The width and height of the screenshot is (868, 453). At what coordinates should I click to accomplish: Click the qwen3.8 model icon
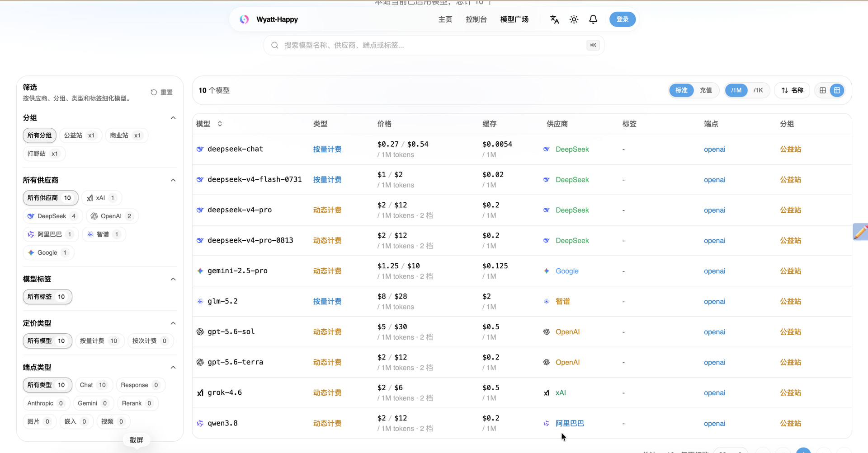click(200, 423)
